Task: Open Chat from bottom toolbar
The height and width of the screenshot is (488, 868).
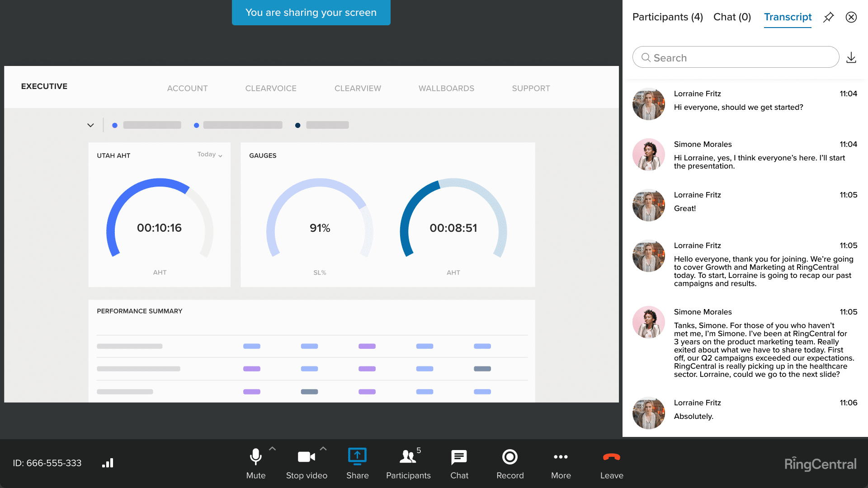Action: pos(459,457)
